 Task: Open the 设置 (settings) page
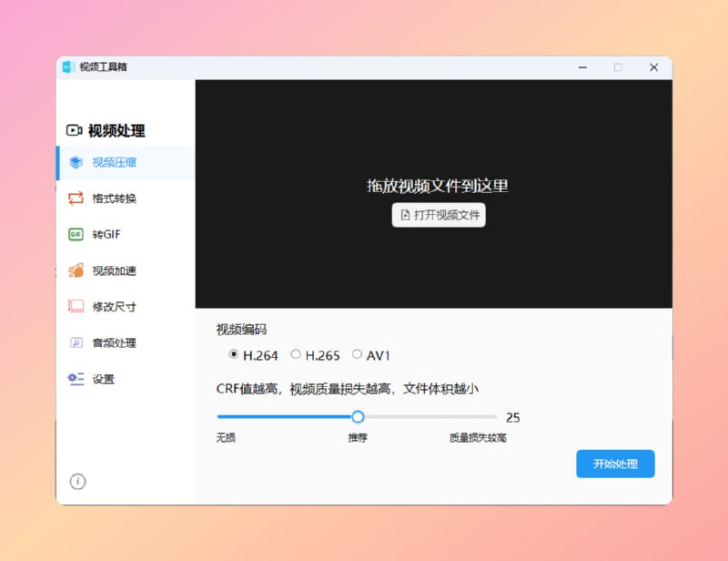[95, 380]
